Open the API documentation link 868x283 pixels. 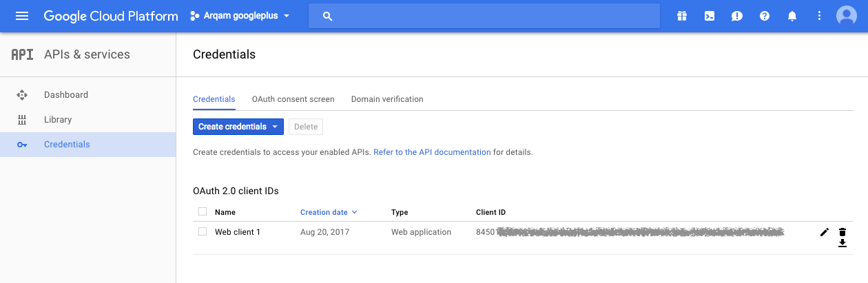[432, 152]
